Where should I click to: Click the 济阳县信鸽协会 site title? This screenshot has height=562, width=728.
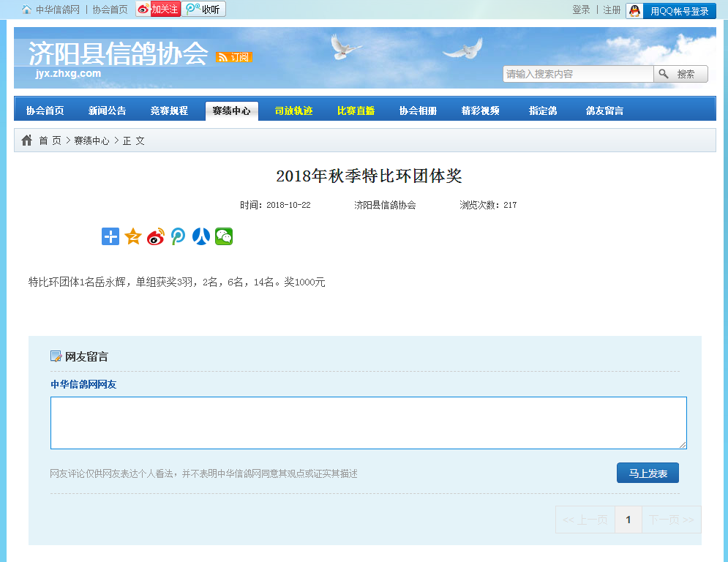(x=119, y=53)
